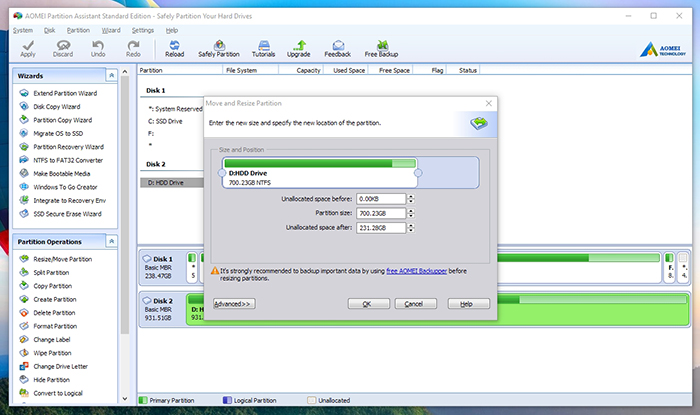Click the Upgrade toolbar icon
700x415 pixels.
(x=299, y=49)
